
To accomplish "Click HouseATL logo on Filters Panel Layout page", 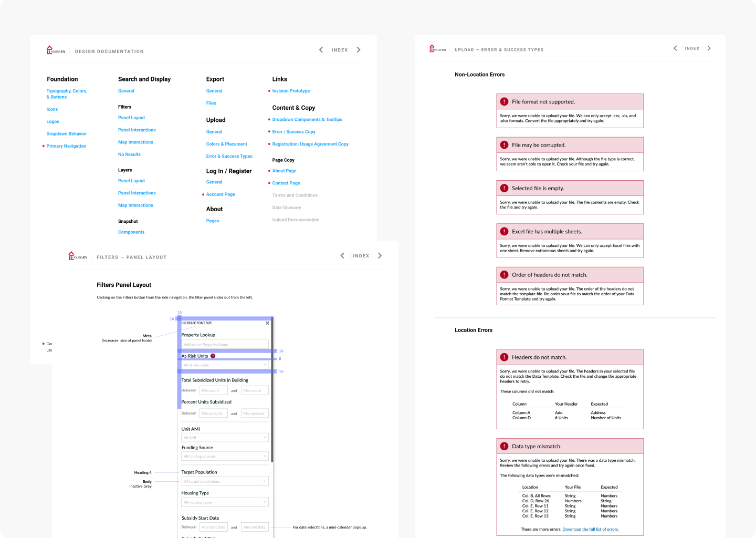I will click(x=78, y=256).
